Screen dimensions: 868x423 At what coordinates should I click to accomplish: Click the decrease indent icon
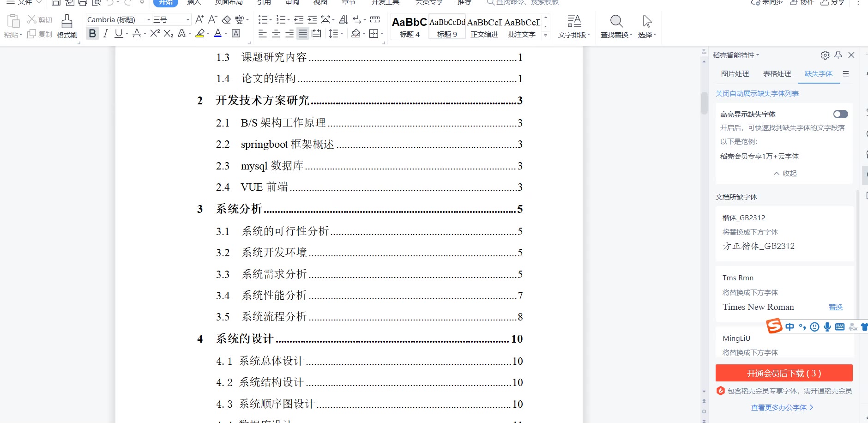299,19
